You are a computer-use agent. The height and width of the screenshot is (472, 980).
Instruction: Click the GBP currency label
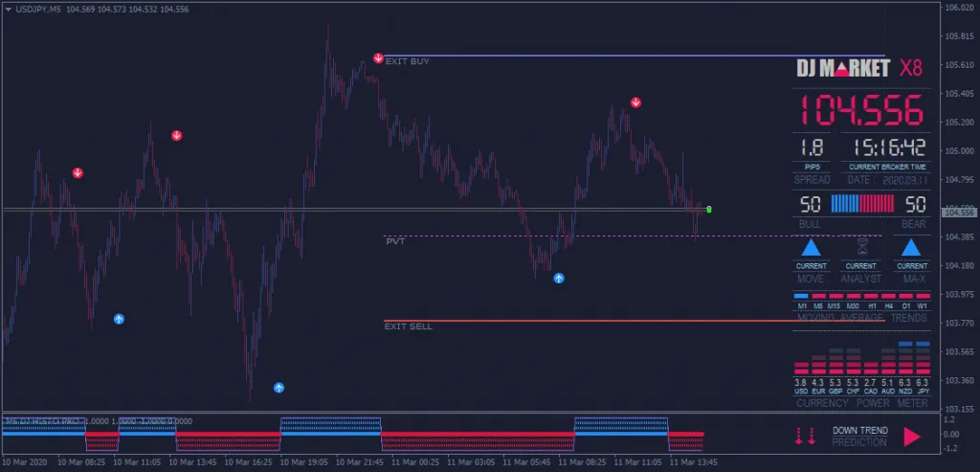click(835, 392)
